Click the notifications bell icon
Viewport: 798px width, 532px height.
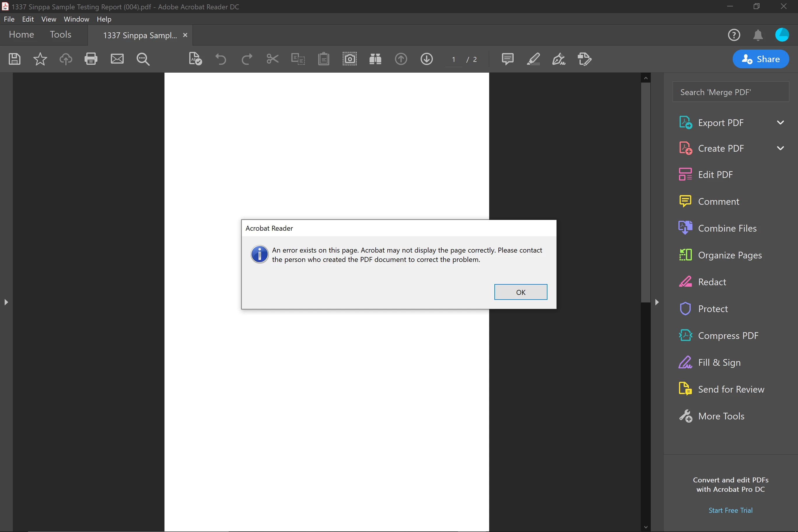758,35
